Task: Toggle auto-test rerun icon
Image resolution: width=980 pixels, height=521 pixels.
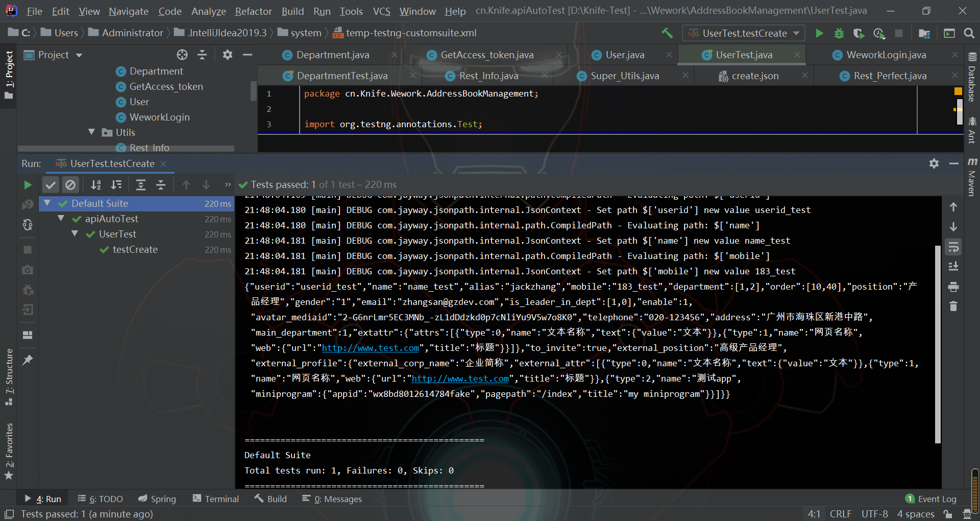Action: pyautogui.click(x=28, y=225)
